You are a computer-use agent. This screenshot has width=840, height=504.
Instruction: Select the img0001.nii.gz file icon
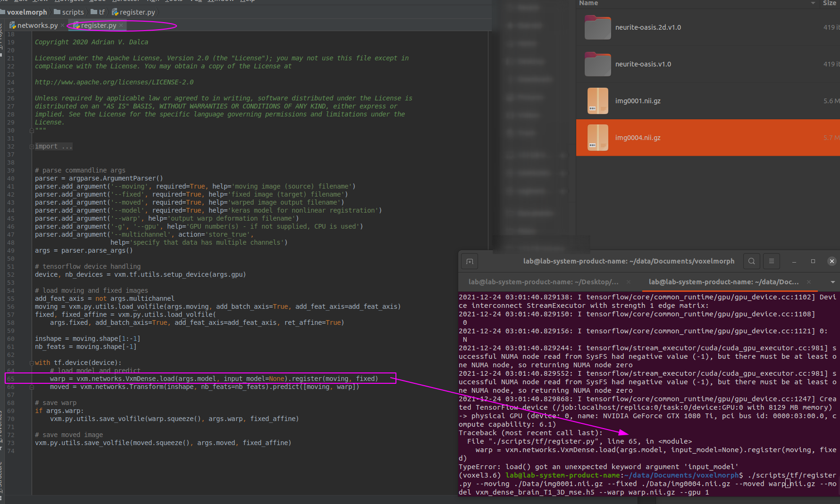pyautogui.click(x=598, y=100)
